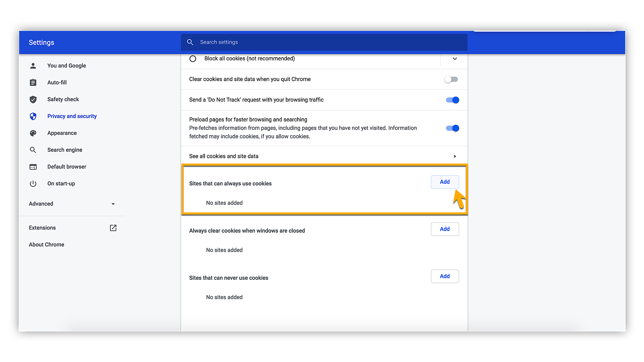The image size is (644, 362).
Task: Open About Chrome page
Action: (46, 245)
